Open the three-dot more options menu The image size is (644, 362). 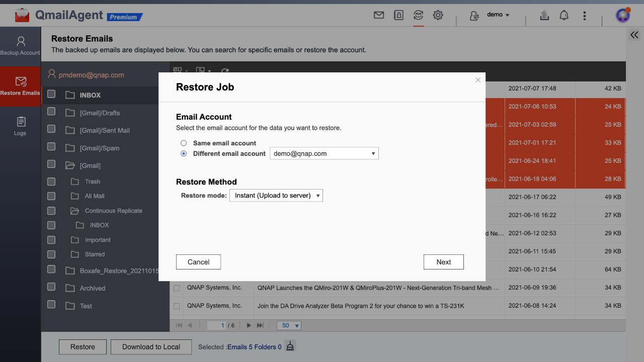click(584, 16)
